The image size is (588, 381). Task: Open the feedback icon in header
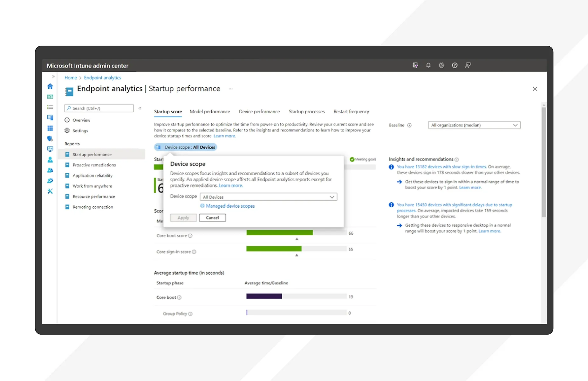(468, 65)
